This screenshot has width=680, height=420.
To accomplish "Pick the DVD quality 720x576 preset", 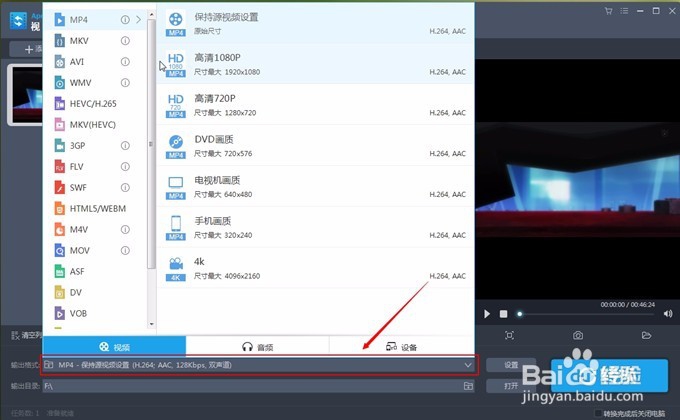I will pyautogui.click(x=315, y=146).
